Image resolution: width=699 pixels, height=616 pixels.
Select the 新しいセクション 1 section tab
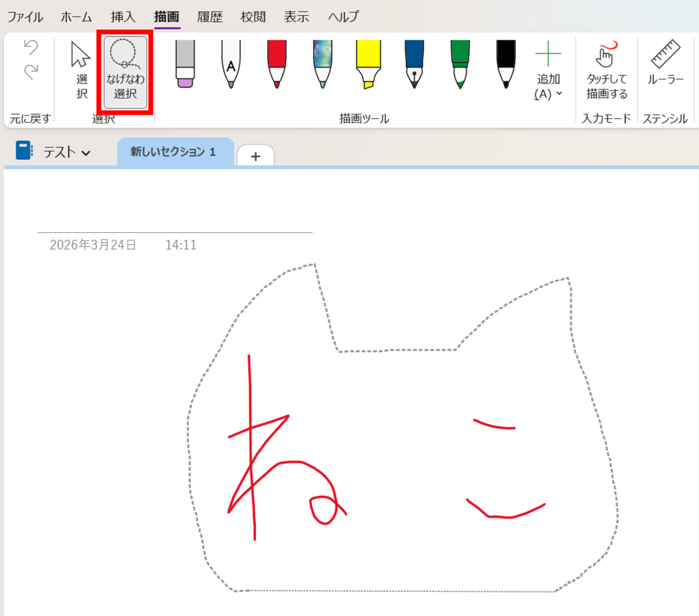click(173, 152)
